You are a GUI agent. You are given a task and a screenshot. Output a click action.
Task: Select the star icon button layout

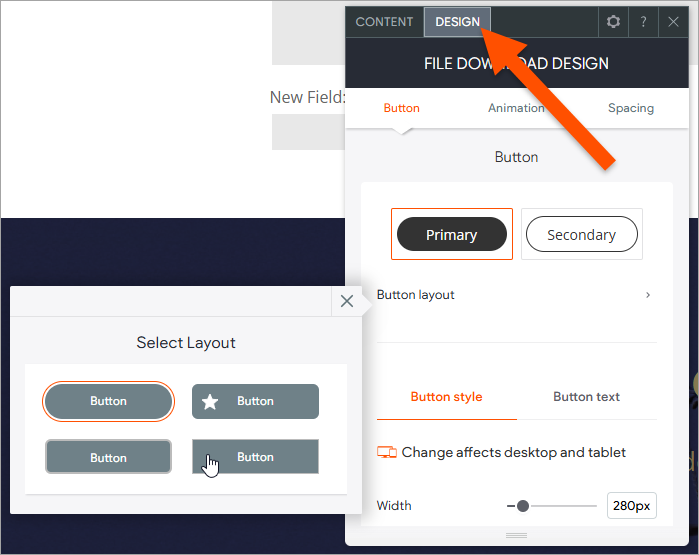[255, 401]
